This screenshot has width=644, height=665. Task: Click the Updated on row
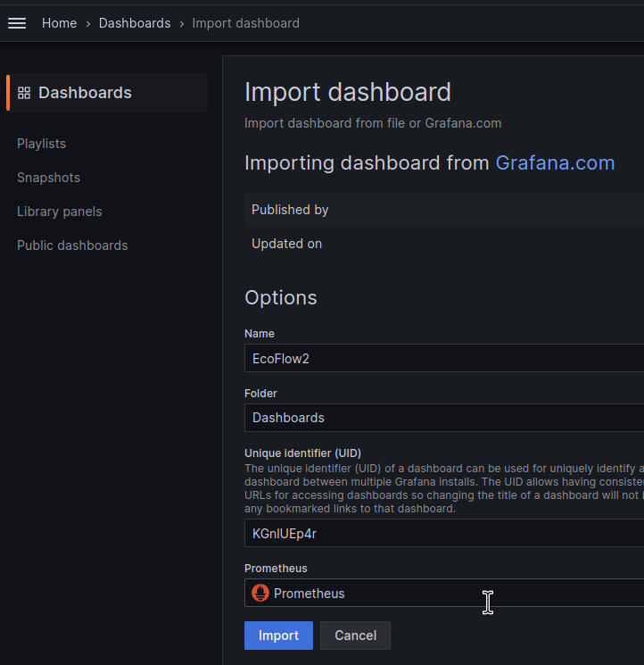coord(444,244)
